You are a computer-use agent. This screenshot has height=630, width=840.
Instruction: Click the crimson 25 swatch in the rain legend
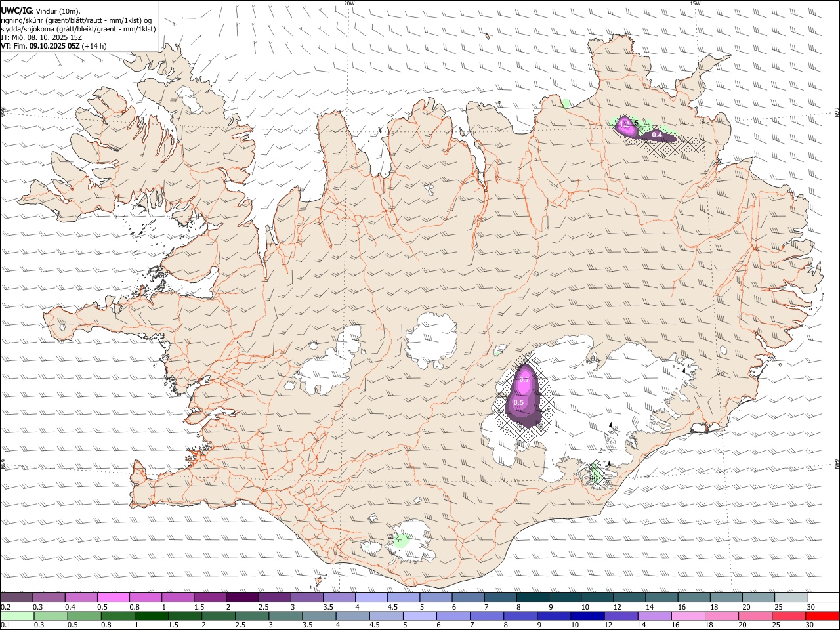coord(788,616)
